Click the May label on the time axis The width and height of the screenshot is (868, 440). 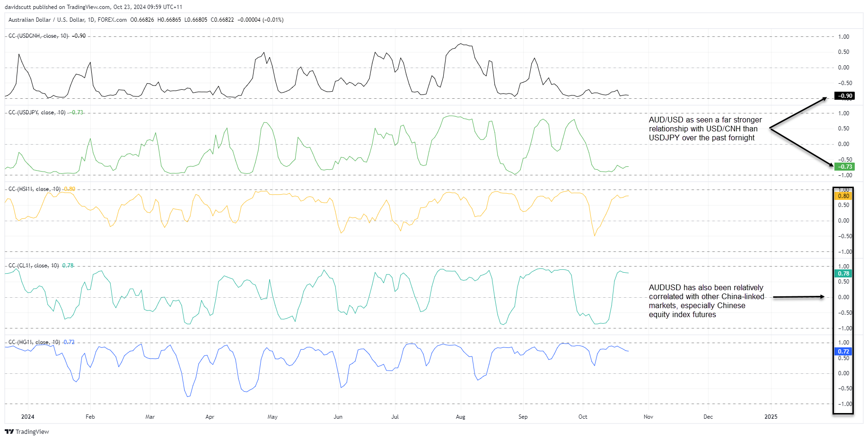click(x=272, y=417)
